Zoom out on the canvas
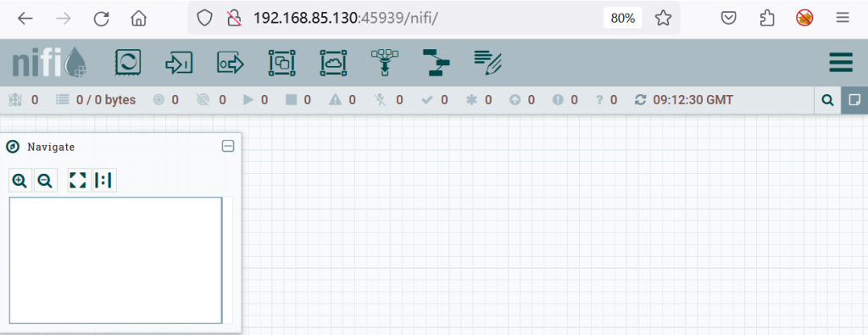The height and width of the screenshot is (335, 868). [46, 181]
